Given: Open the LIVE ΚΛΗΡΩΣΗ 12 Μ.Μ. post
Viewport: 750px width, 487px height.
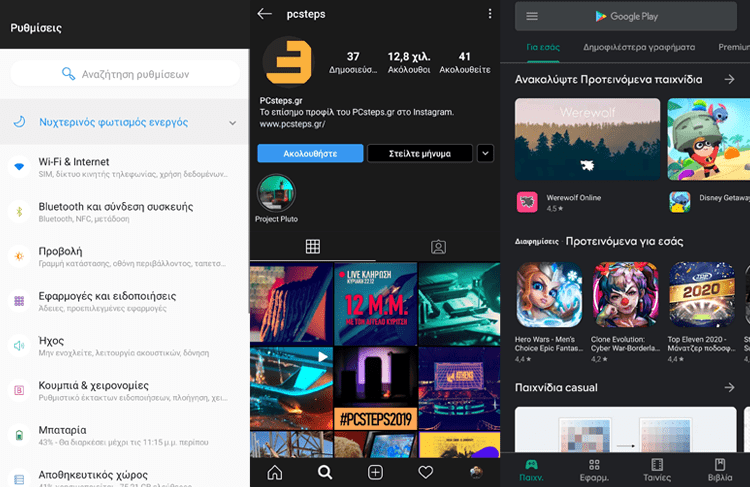Looking at the screenshot, I should coord(375,304).
